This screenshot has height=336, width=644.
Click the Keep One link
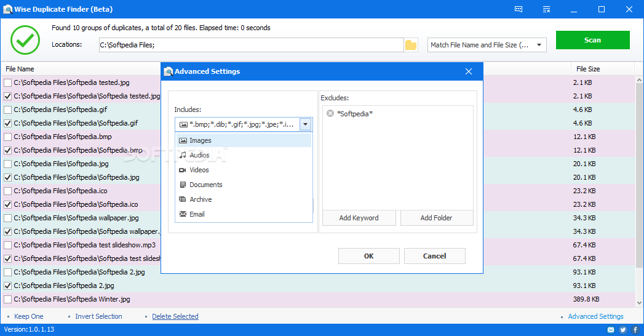point(29,316)
